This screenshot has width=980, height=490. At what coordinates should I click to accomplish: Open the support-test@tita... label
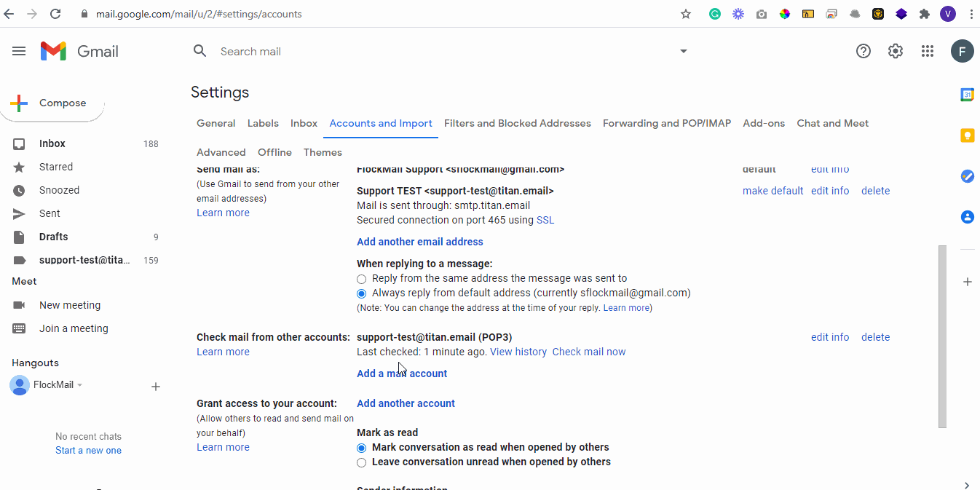(x=86, y=260)
